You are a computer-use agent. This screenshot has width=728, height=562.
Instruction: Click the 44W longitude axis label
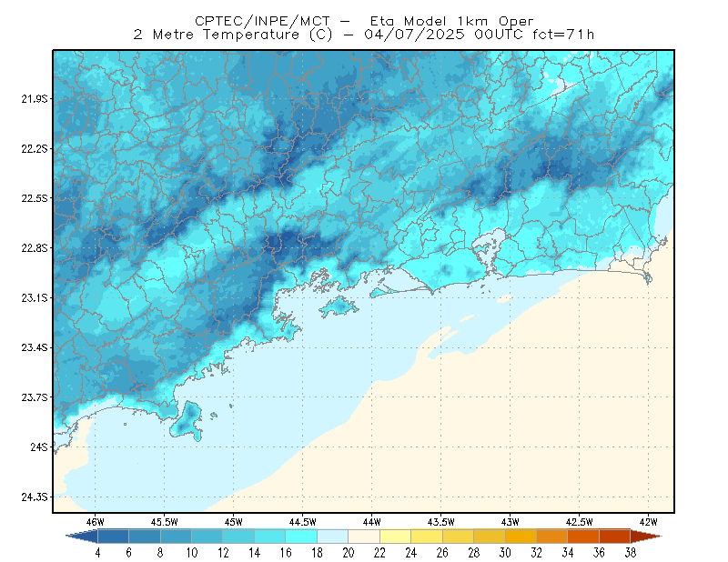pos(371,522)
